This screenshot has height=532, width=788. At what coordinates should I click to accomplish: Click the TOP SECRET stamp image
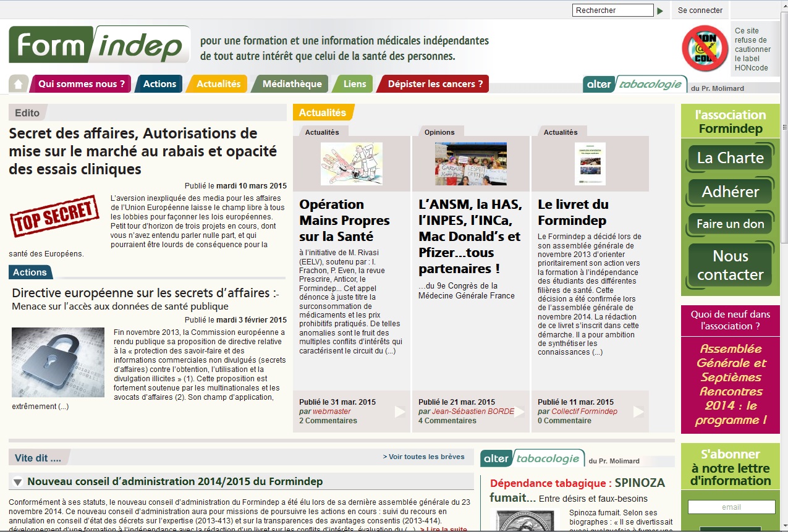pyautogui.click(x=54, y=216)
